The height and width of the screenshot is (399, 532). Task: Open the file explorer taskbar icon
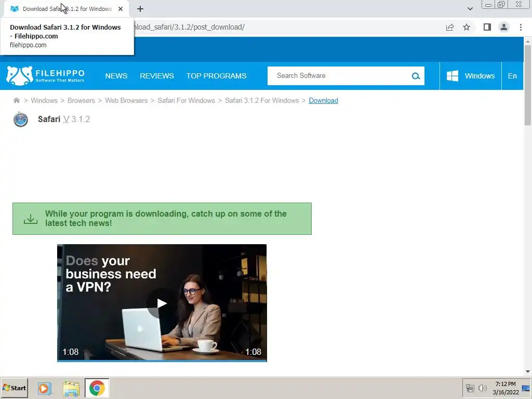(x=71, y=389)
